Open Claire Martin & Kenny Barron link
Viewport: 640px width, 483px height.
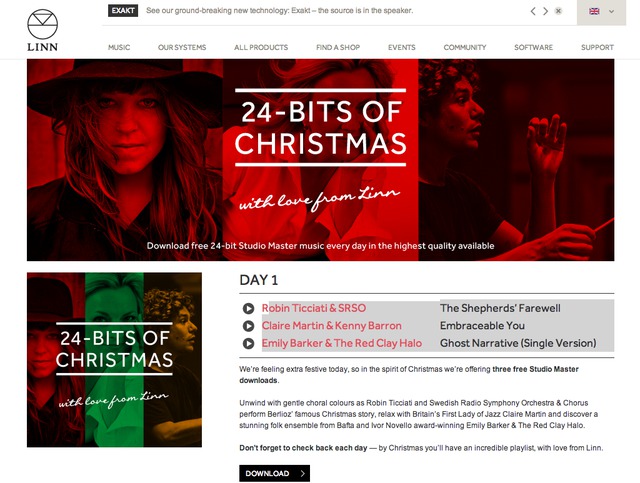pyautogui.click(x=331, y=326)
